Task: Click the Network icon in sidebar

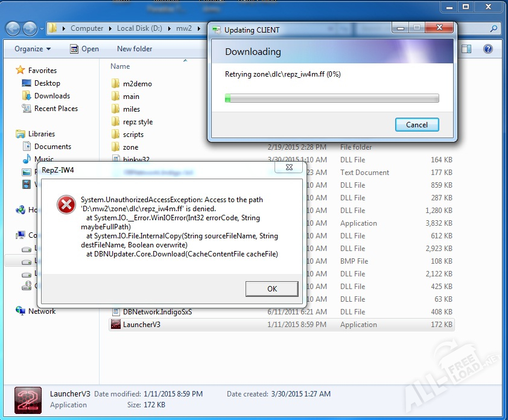Action: (x=21, y=311)
